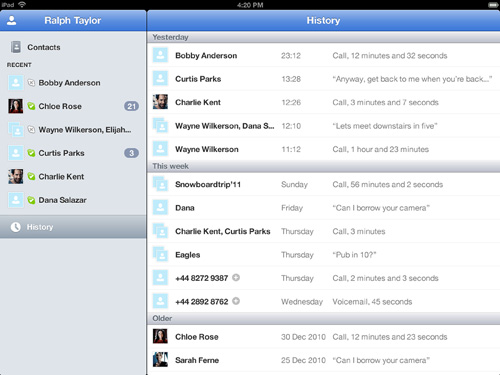
Task: Open Curtis Parks's 3 unread badge
Action: [131, 153]
